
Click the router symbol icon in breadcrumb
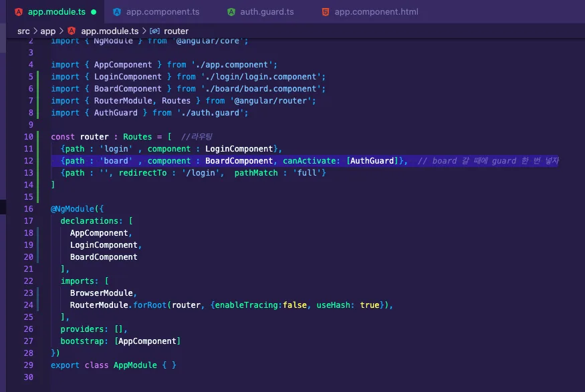[154, 31]
